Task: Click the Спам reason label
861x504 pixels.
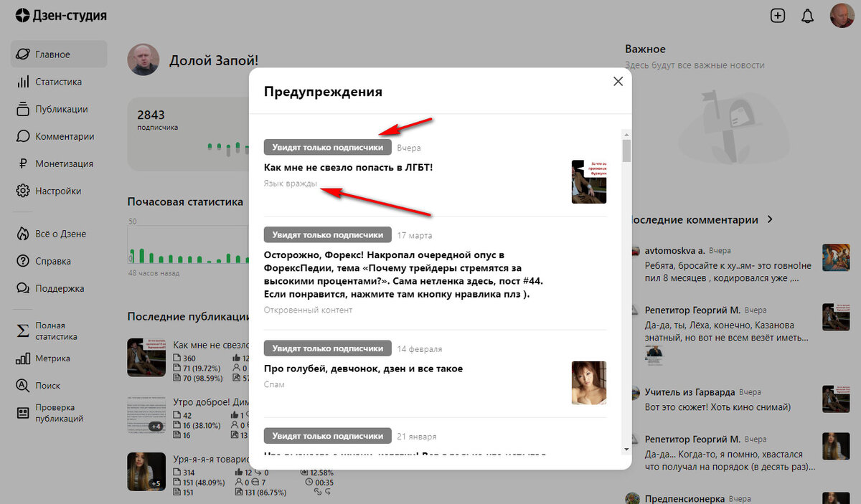Action: tap(274, 385)
